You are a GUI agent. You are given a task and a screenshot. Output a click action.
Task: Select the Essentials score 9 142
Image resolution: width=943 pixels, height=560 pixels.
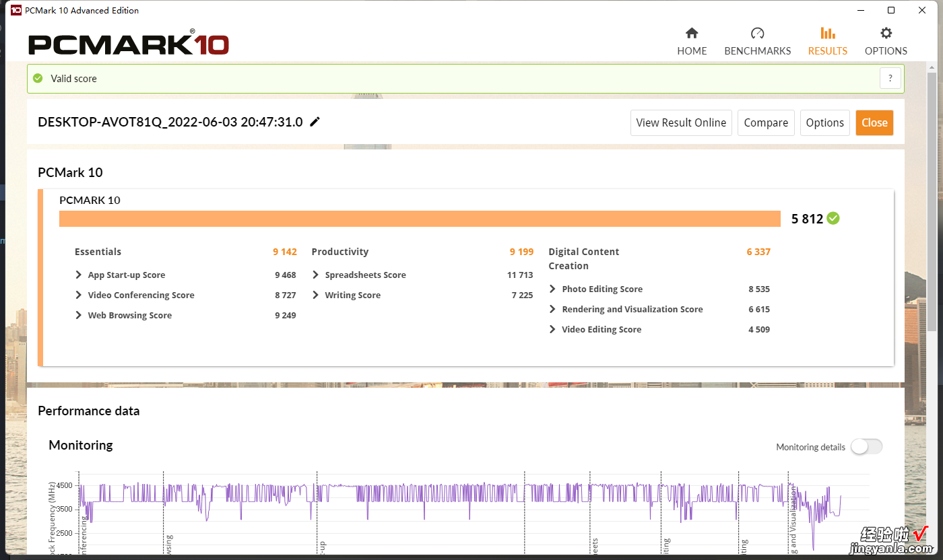(x=284, y=252)
